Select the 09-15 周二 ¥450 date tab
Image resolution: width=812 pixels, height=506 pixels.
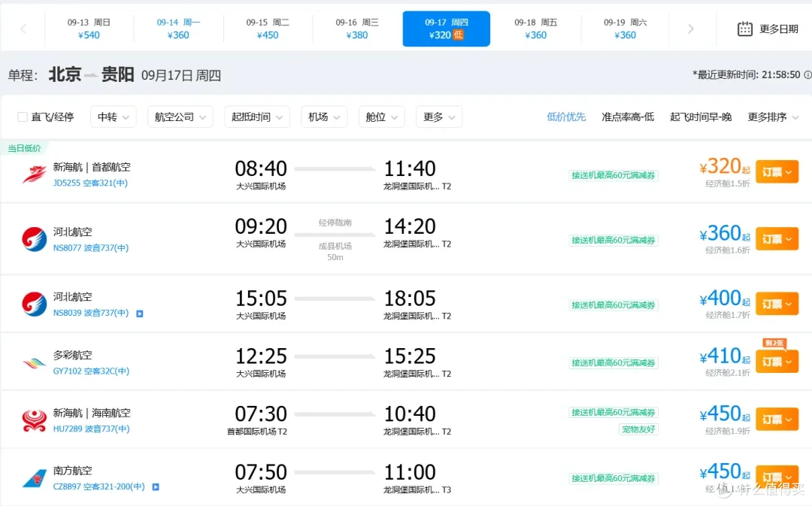click(x=268, y=29)
